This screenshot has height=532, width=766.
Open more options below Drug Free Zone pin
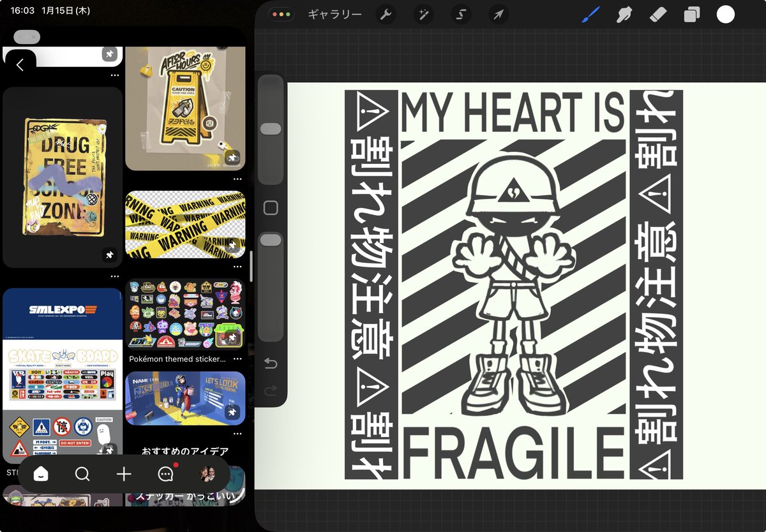pyautogui.click(x=115, y=276)
